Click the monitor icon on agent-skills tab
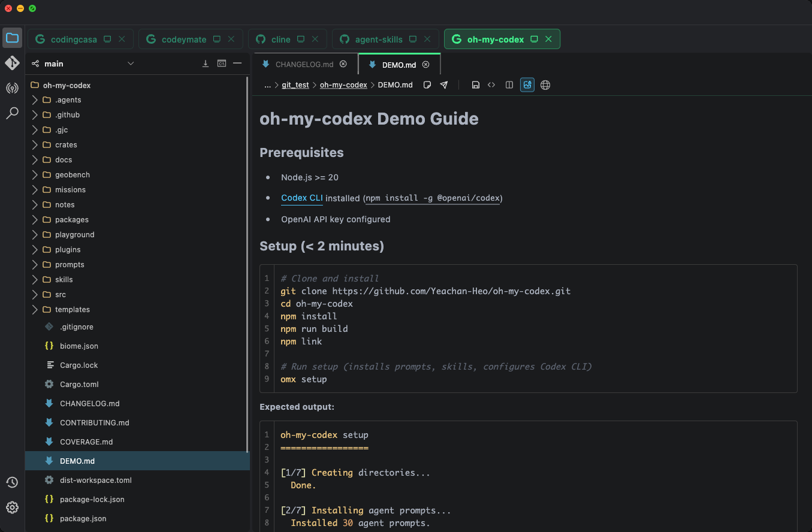The width and height of the screenshot is (812, 532). pos(413,39)
